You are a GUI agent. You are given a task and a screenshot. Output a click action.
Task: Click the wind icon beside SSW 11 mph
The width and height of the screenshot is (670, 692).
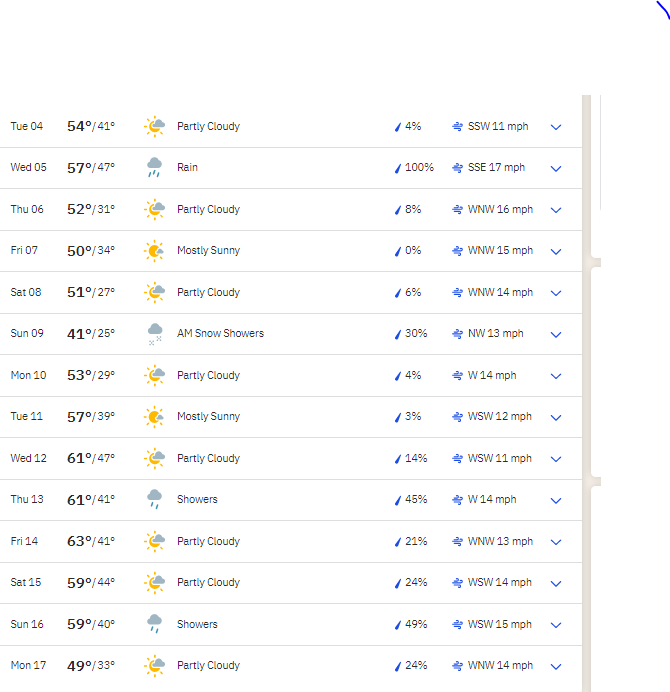(x=457, y=127)
